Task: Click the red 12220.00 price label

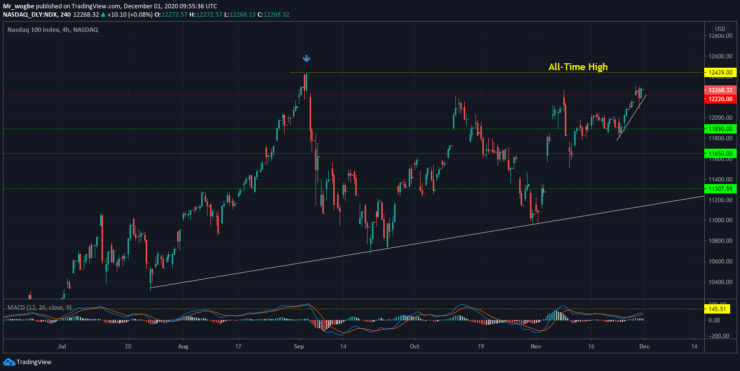Action: (x=720, y=99)
